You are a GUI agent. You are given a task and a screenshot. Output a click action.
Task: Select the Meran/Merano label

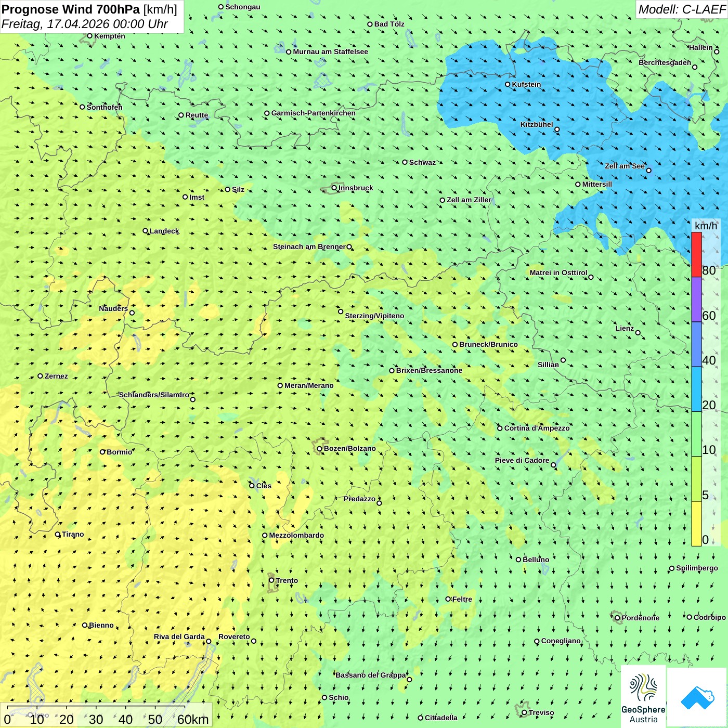click(x=309, y=385)
